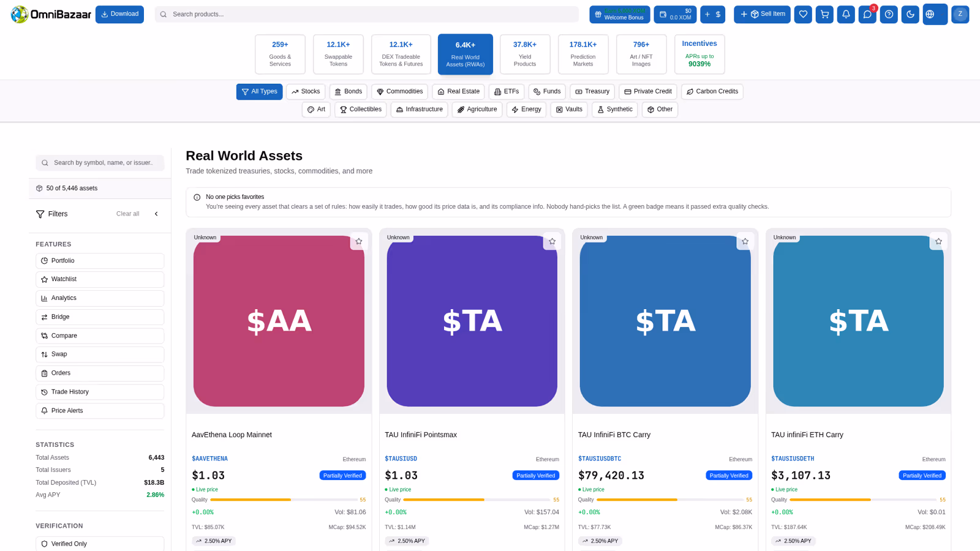Image resolution: width=980 pixels, height=551 pixels.
Task: Filter by Synthetic
Action: click(615, 110)
